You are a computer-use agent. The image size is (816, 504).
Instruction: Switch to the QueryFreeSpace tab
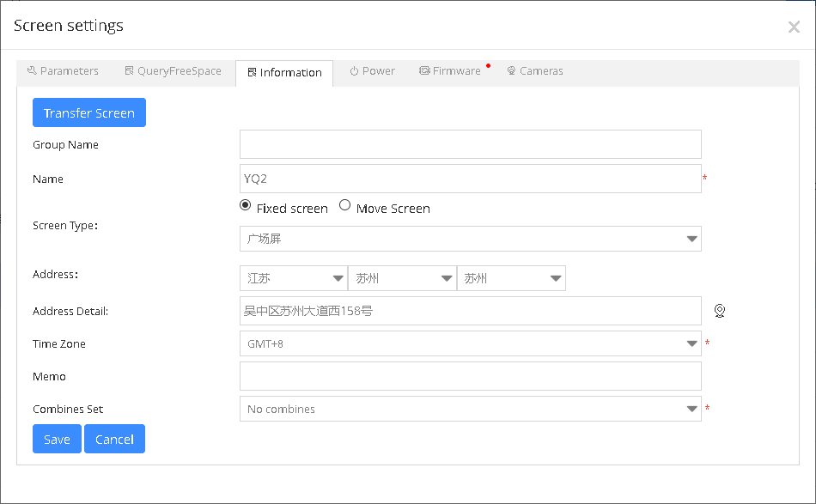(174, 71)
